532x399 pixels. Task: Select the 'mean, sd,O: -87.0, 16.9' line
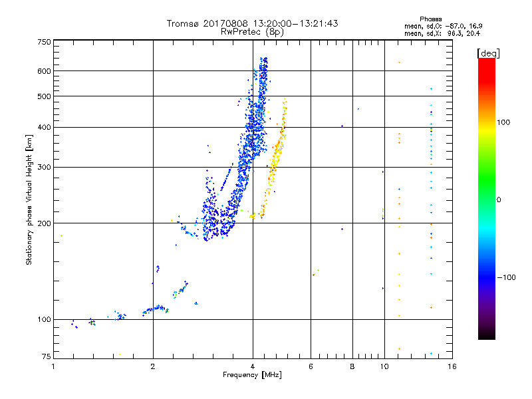[x=443, y=26]
